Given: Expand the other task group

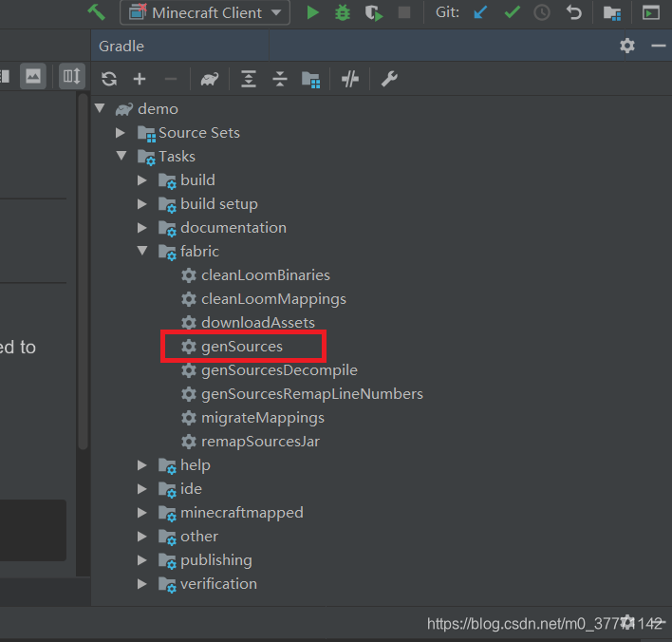Looking at the screenshot, I should (141, 537).
